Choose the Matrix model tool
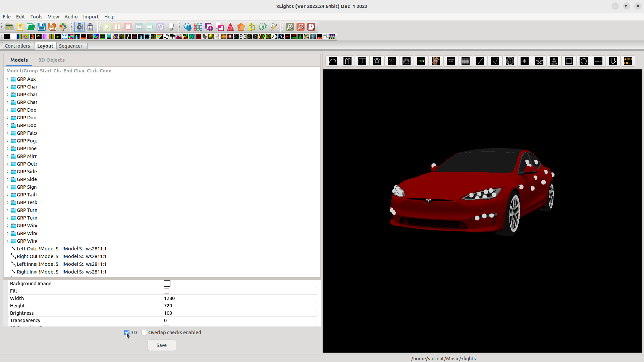Image resolution: width=644 pixels, height=362 pixels. pos(466,61)
